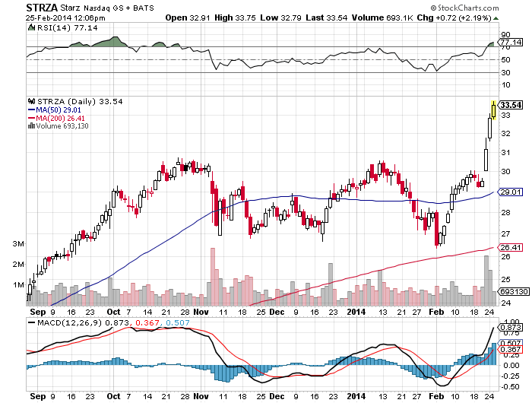Screen dimensions: 532x403
Task: Click the green up-arrow next to Chg
Action: [496, 18]
